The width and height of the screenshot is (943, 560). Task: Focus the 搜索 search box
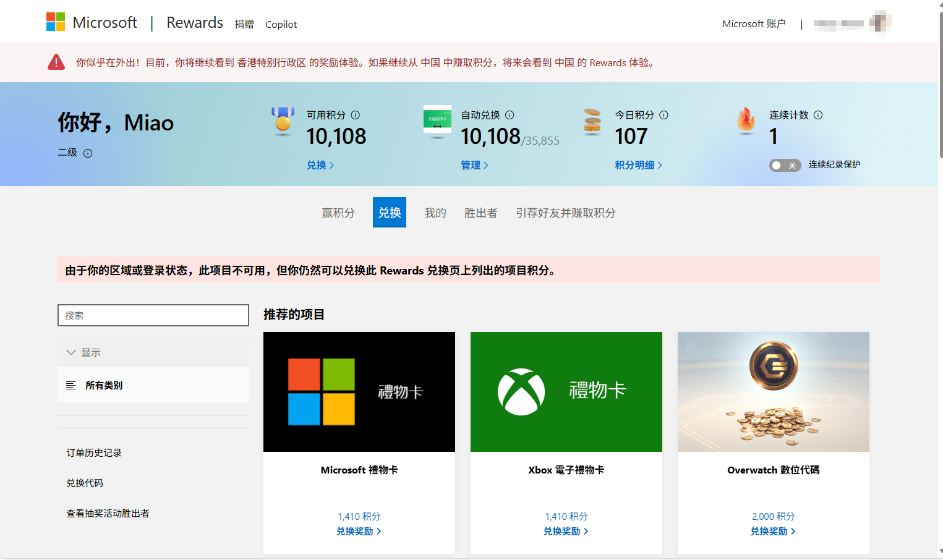click(x=153, y=315)
